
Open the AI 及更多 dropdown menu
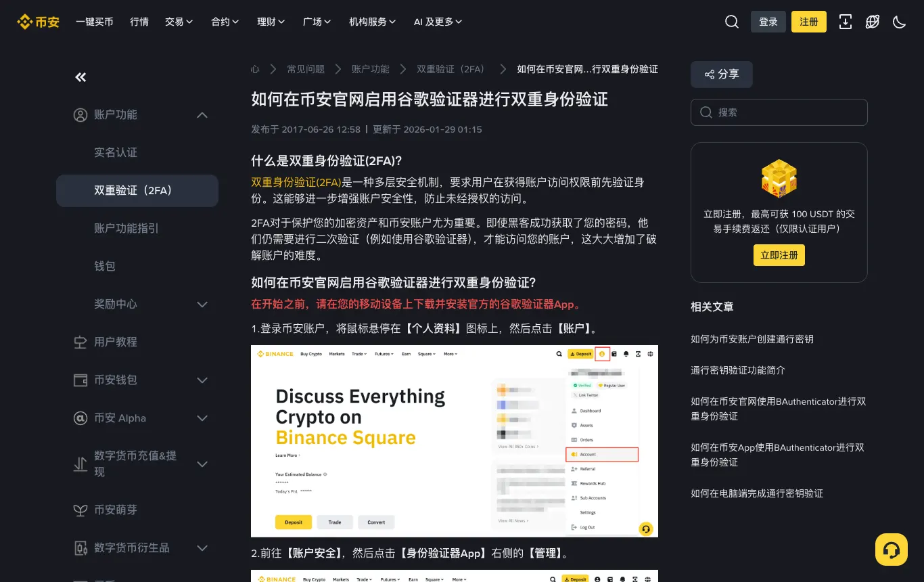coord(438,22)
